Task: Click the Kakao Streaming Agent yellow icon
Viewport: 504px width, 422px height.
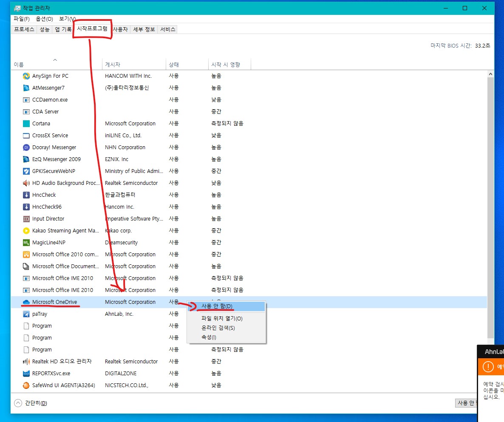Action: pyautogui.click(x=26, y=231)
